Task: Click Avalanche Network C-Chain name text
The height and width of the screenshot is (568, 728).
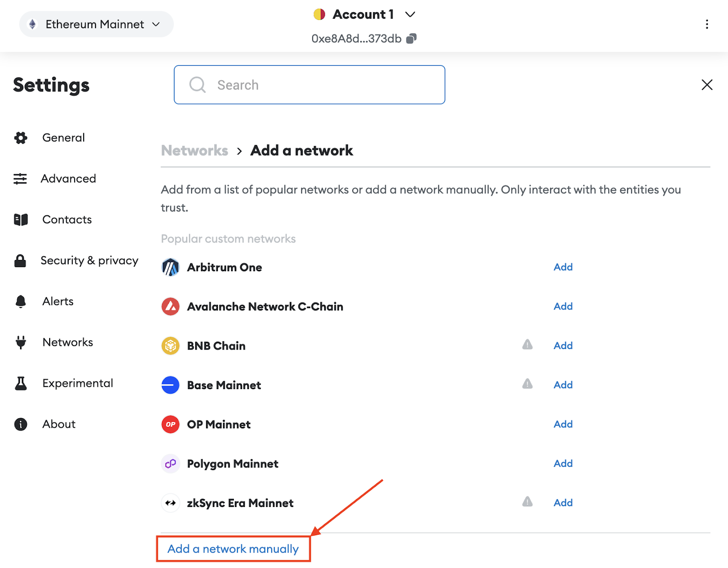Action: pyautogui.click(x=265, y=306)
